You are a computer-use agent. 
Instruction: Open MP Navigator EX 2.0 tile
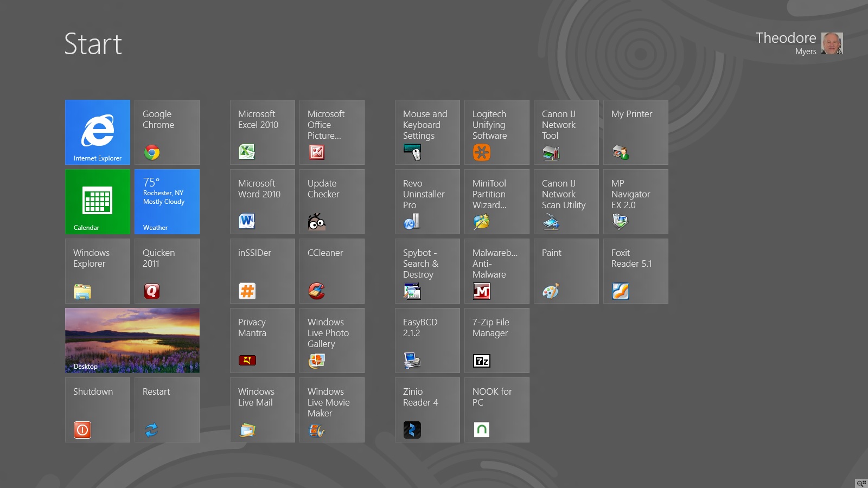(x=636, y=202)
